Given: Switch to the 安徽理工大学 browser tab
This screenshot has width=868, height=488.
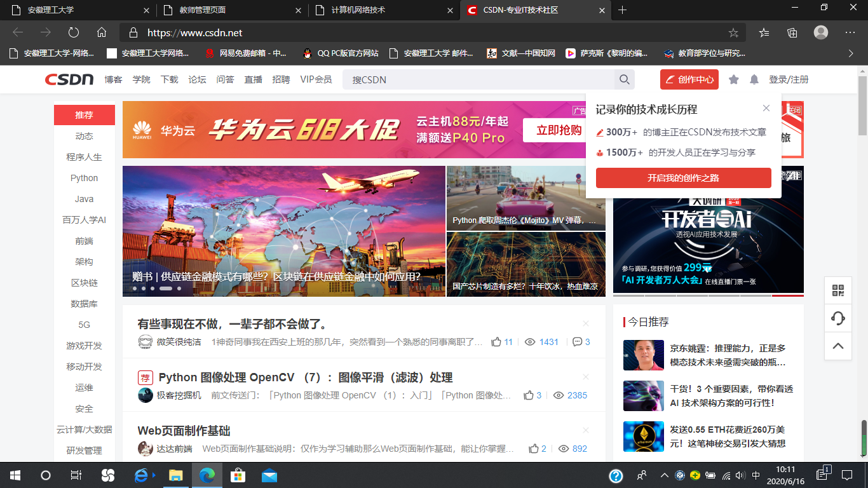Looking at the screenshot, I should click(x=78, y=10).
